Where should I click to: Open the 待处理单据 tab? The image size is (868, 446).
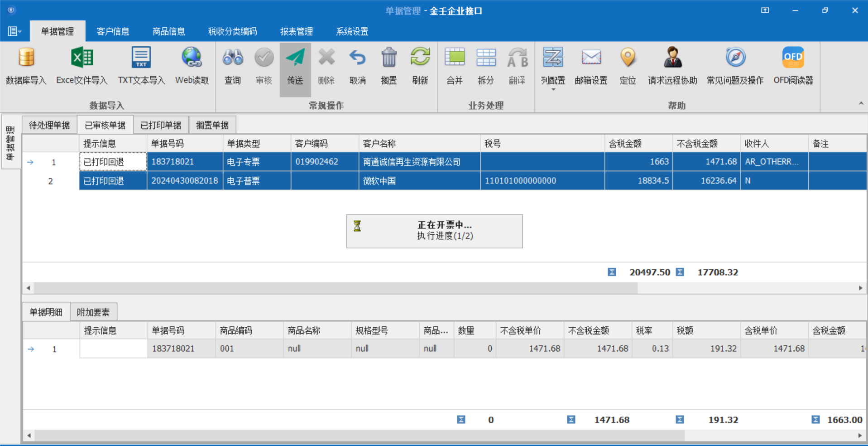(x=49, y=125)
